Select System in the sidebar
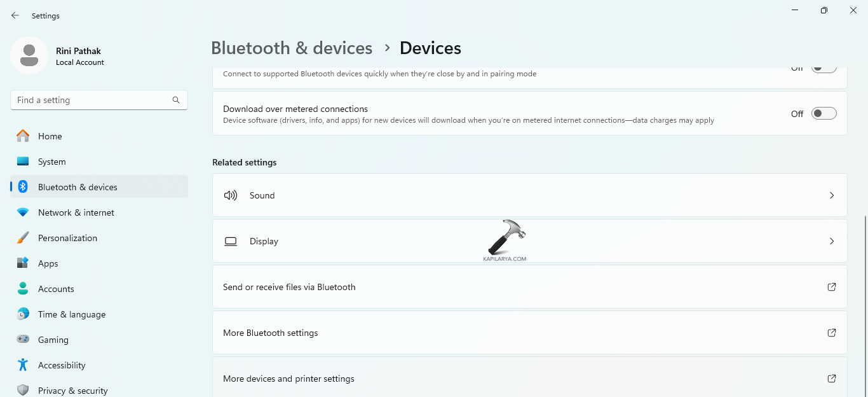 (52, 161)
